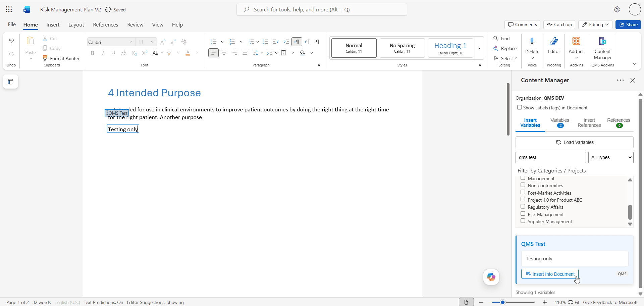
Task: Open Add-ins dropdown
Action: (576, 48)
